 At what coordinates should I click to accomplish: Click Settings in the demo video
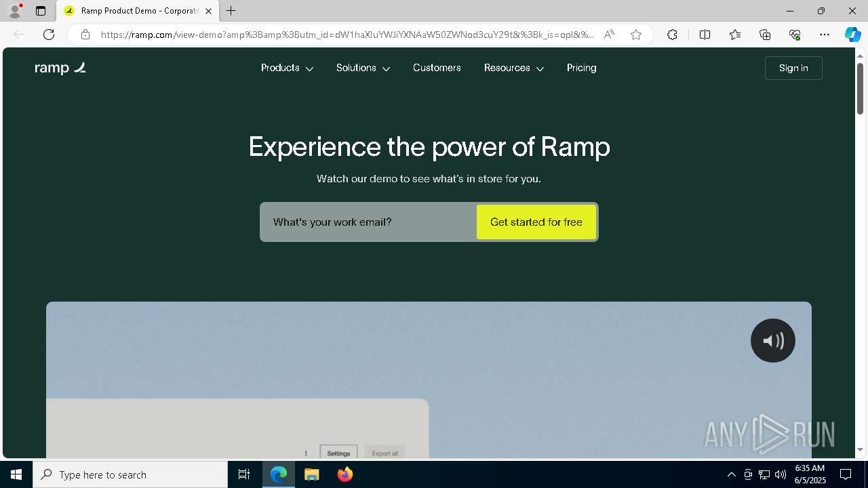point(338,453)
